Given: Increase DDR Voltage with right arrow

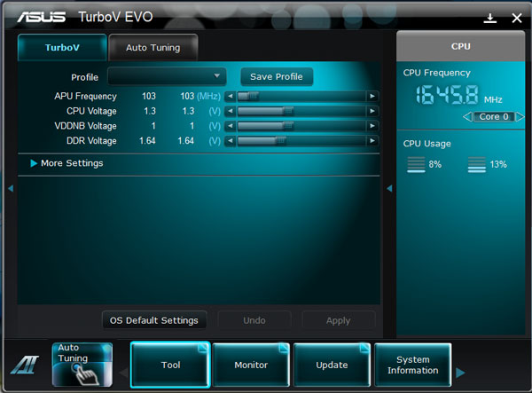Looking at the screenshot, I should pos(372,140).
